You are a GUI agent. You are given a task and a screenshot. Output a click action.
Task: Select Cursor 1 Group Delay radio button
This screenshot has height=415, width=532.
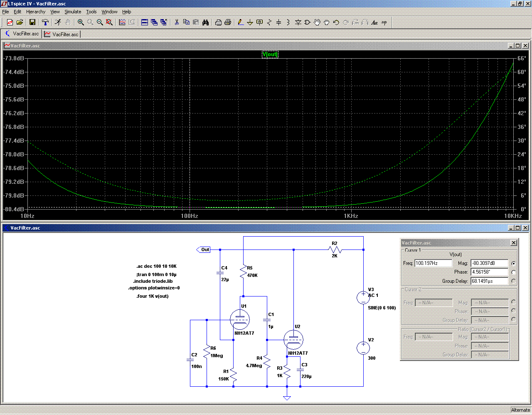click(x=514, y=281)
